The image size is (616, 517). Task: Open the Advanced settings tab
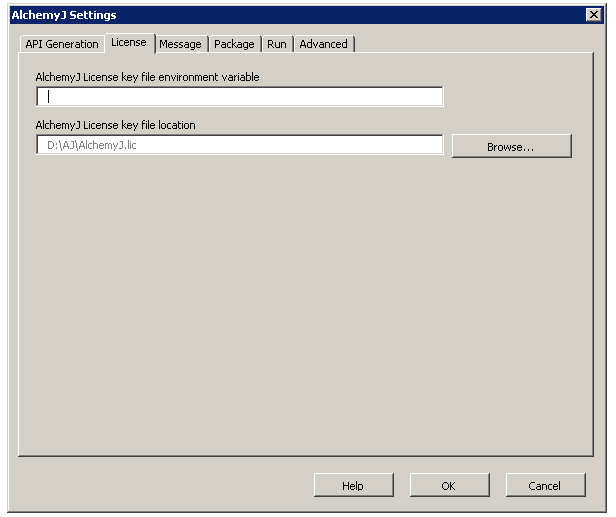(324, 44)
